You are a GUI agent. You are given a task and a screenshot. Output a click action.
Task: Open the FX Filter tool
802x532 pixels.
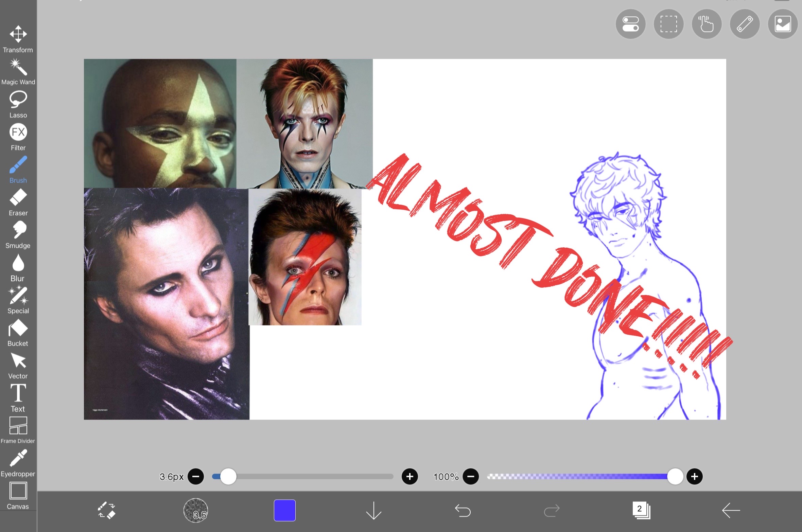tap(18, 137)
